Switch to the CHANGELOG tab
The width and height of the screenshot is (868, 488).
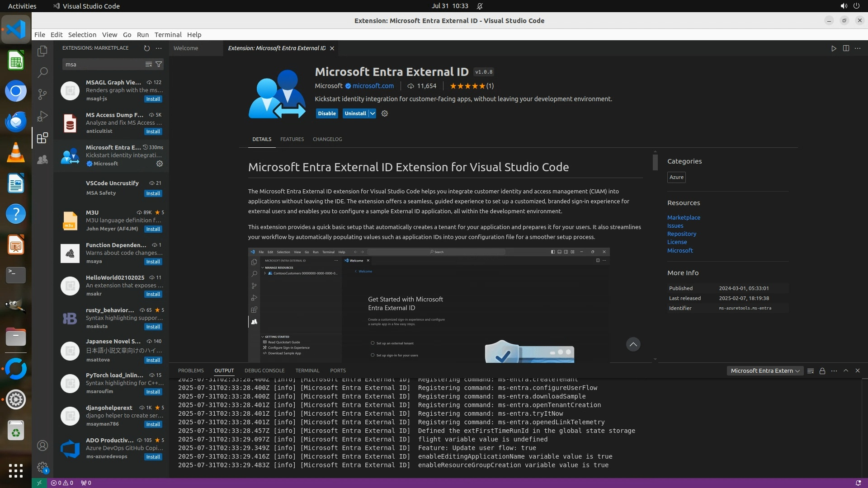point(327,139)
